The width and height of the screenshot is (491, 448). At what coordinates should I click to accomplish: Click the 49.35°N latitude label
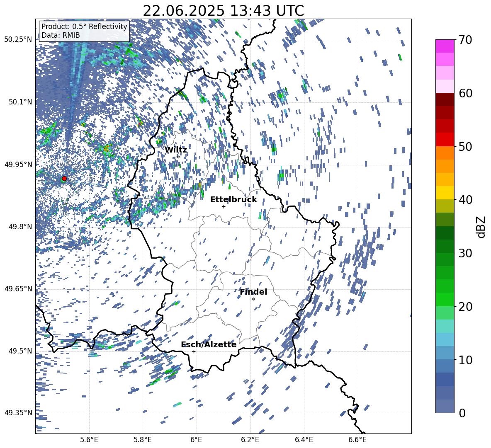[x=18, y=413]
